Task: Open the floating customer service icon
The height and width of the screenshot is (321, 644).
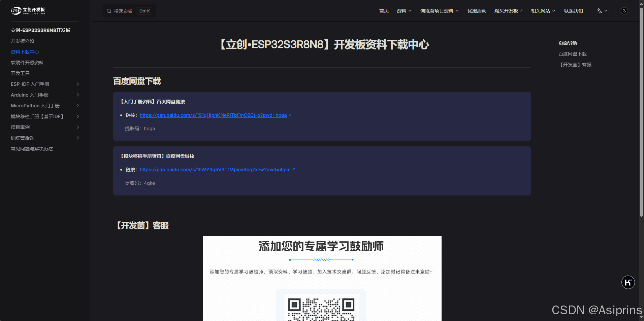Action: tap(628, 282)
